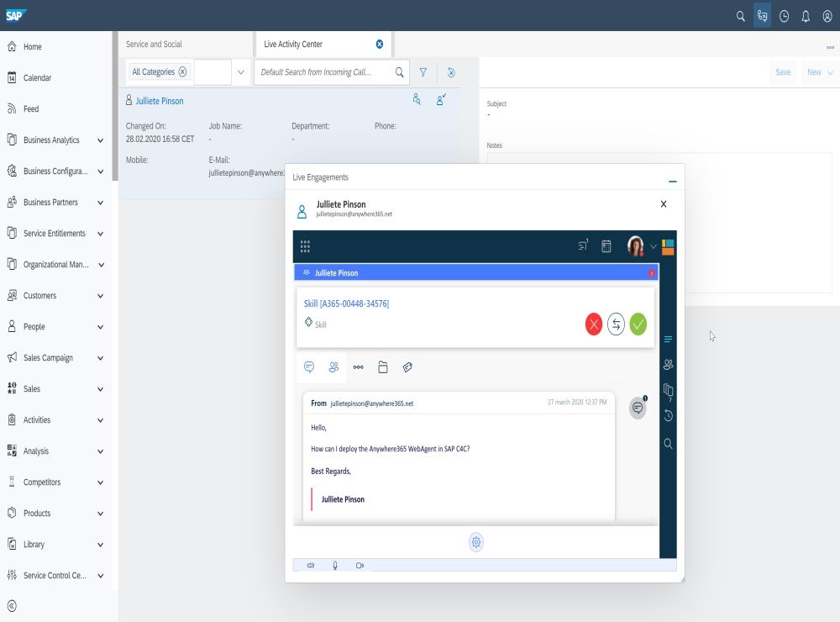
Task: Open Service Control Center in sidebar
Action: coord(55,575)
